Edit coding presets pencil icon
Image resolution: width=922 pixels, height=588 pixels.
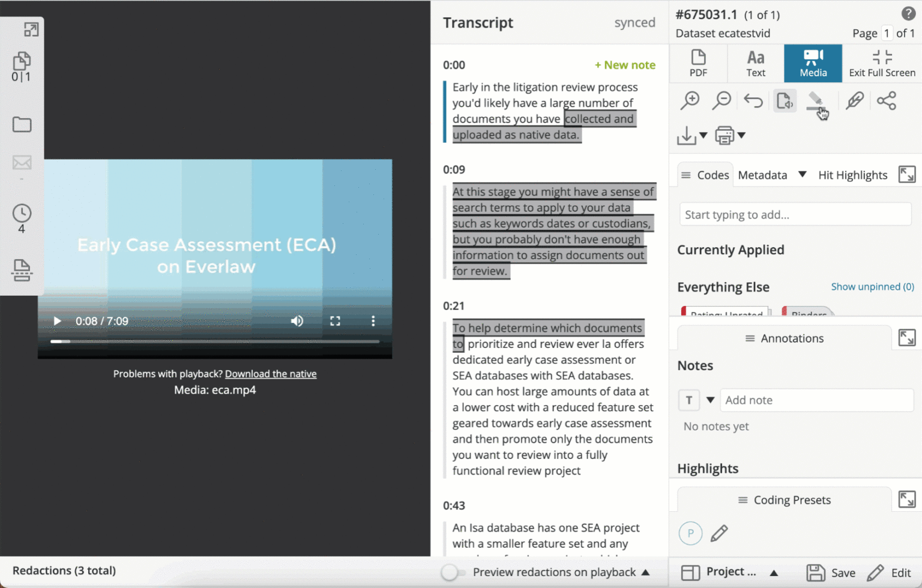coord(719,533)
